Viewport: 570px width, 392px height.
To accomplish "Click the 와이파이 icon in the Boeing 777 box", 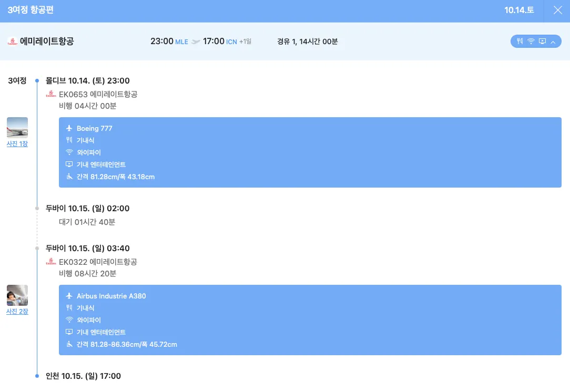I will [x=69, y=152].
